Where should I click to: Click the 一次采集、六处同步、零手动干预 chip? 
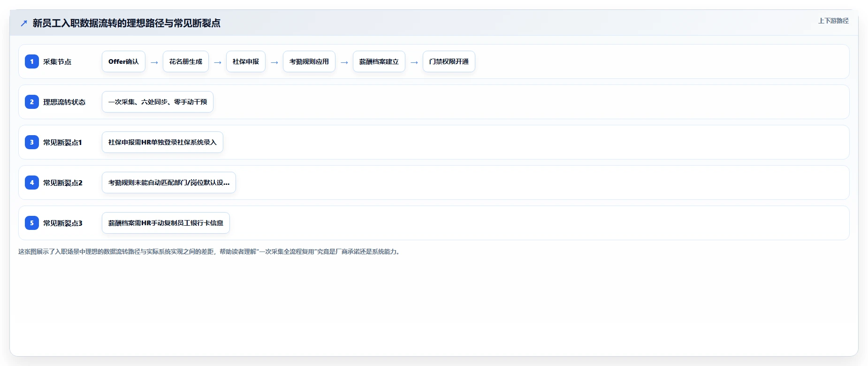pyautogui.click(x=158, y=102)
